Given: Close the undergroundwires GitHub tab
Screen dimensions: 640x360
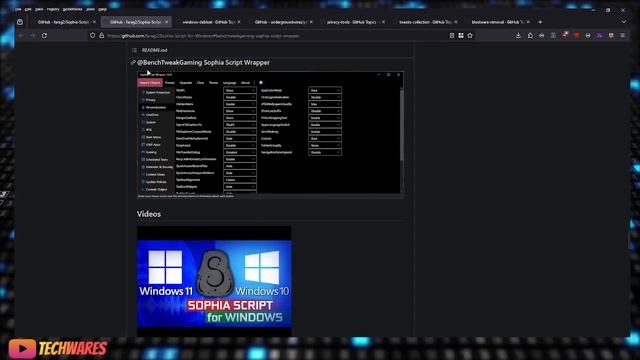Looking at the screenshot, I should 311,22.
